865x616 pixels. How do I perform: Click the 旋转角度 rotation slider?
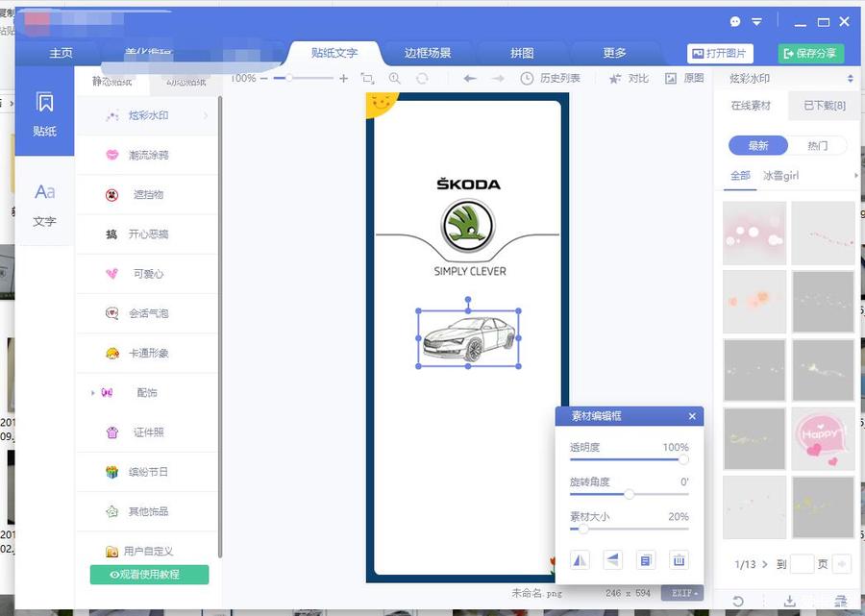pos(629,494)
